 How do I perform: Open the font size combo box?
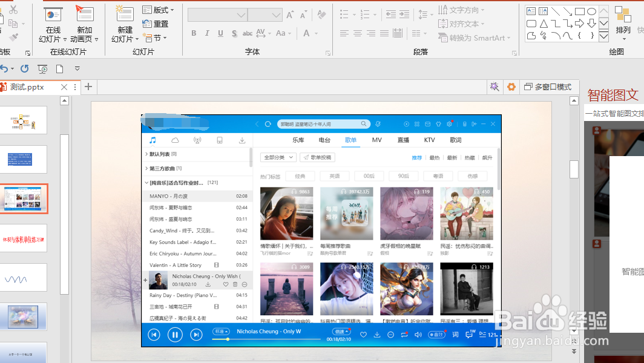pyautogui.click(x=264, y=15)
